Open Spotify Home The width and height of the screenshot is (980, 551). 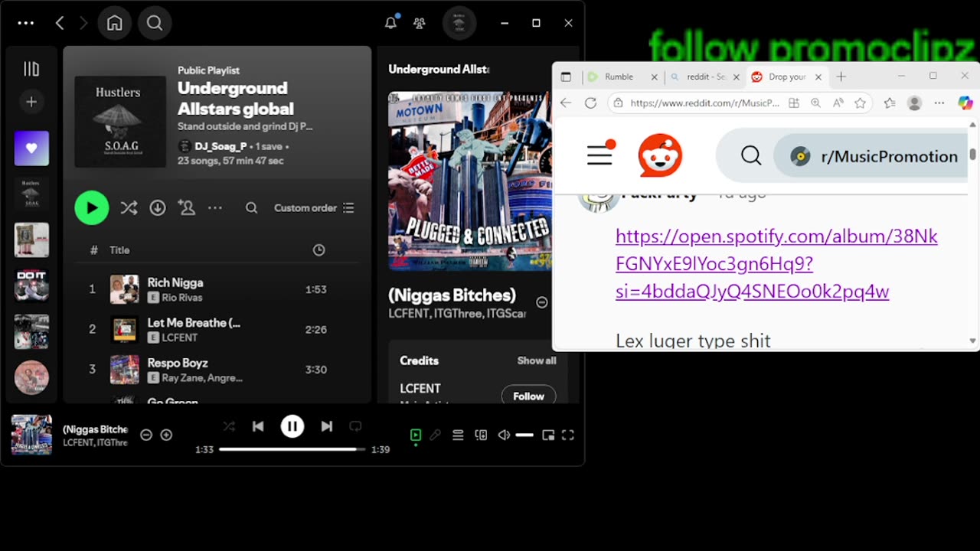coord(114,23)
